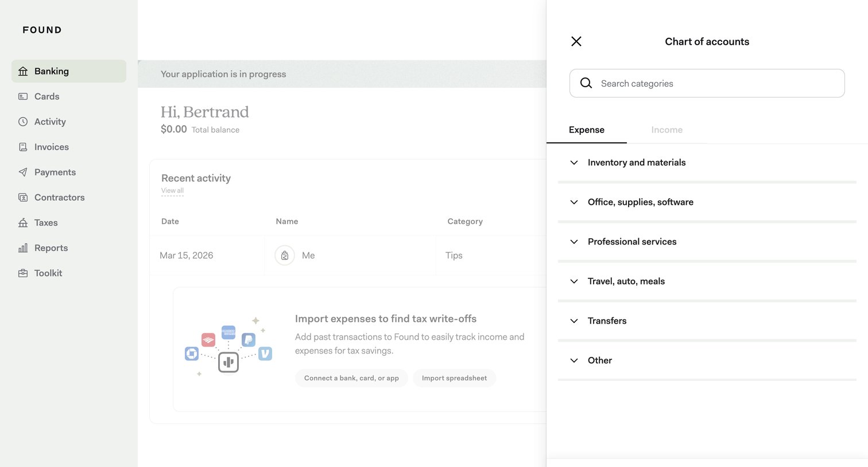Click the Activity clock icon

pyautogui.click(x=23, y=122)
